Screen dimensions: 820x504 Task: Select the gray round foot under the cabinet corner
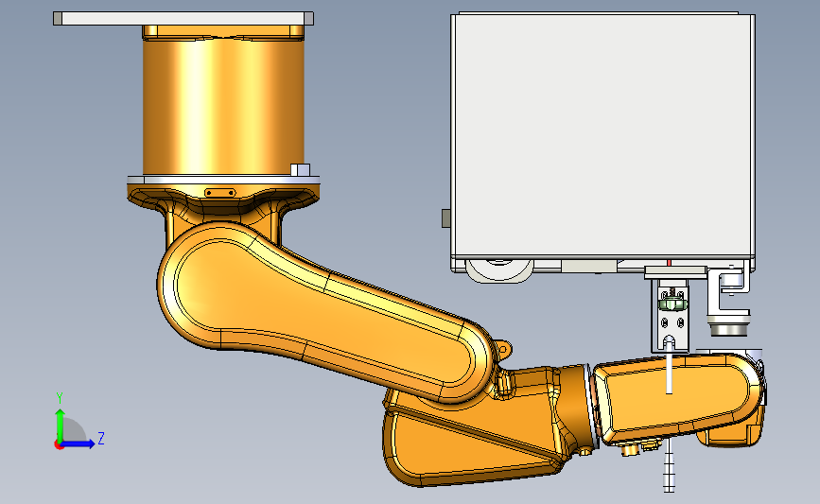click(728, 329)
